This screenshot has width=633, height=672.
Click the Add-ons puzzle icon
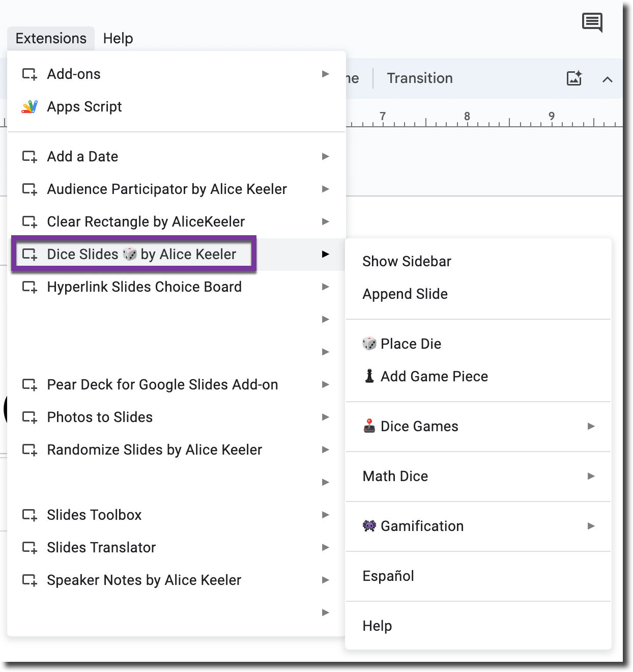coord(30,74)
